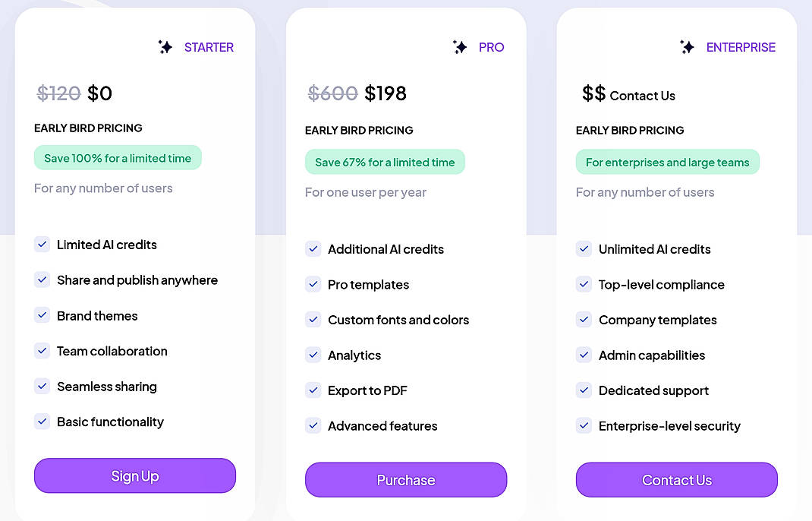This screenshot has width=812, height=521.
Task: Select the STARTER plan label
Action: click(x=209, y=47)
